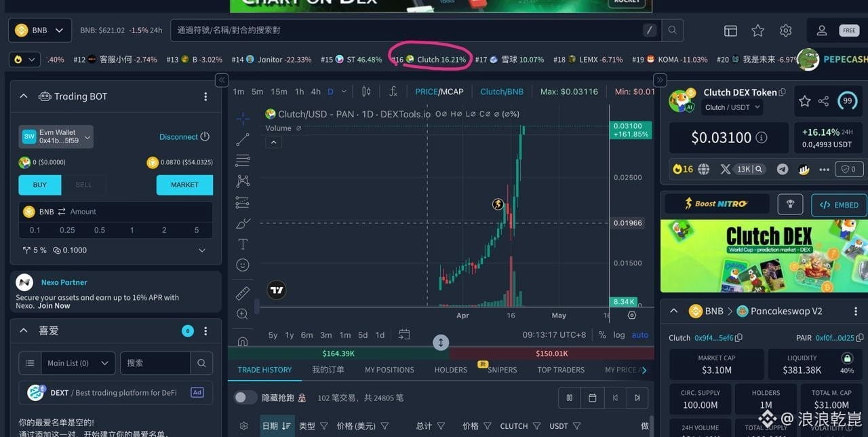Open the HOLDERS tab
The width and height of the screenshot is (868, 437).
point(451,370)
